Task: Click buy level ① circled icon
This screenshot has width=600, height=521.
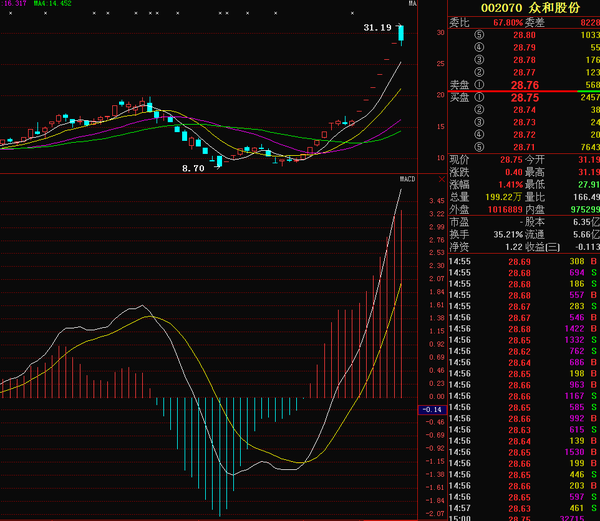Action: [x=479, y=97]
